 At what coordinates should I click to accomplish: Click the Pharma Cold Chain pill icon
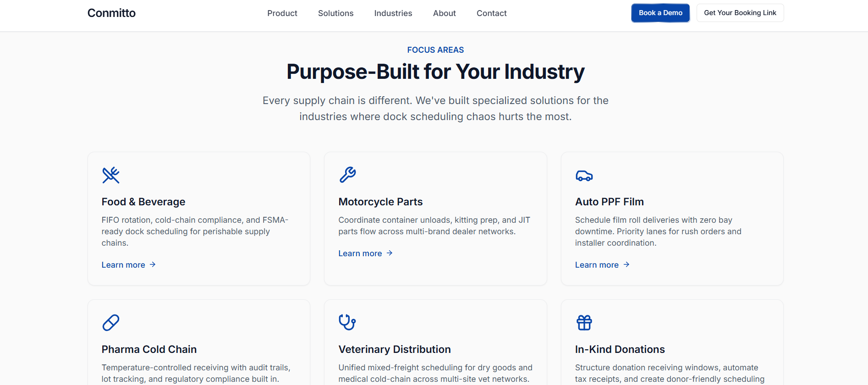pyautogui.click(x=111, y=323)
